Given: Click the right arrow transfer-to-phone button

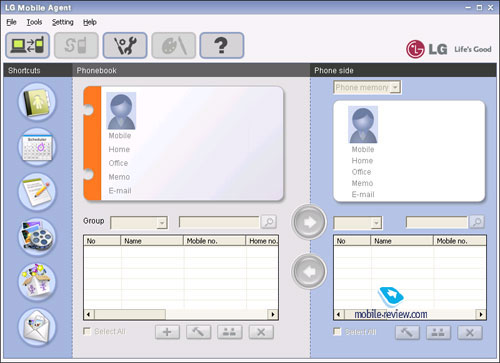Looking at the screenshot, I should 309,222.
